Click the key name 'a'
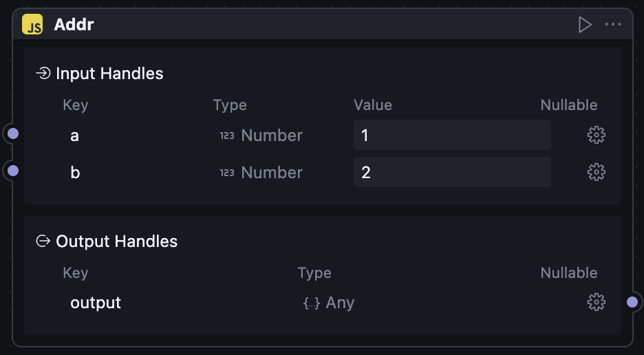This screenshot has width=644, height=355. click(74, 136)
